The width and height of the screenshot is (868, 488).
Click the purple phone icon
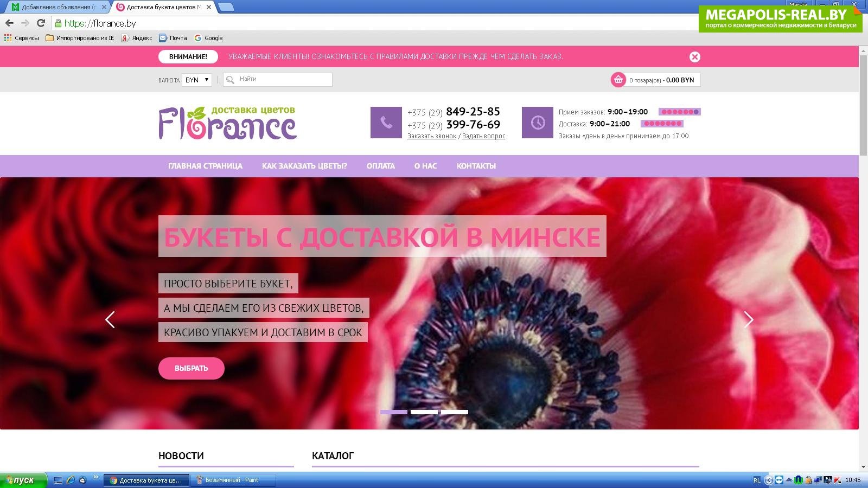click(x=386, y=123)
